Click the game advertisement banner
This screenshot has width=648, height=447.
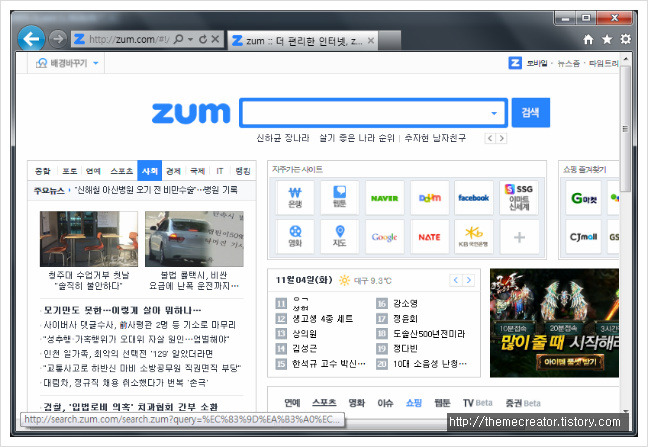[554, 323]
